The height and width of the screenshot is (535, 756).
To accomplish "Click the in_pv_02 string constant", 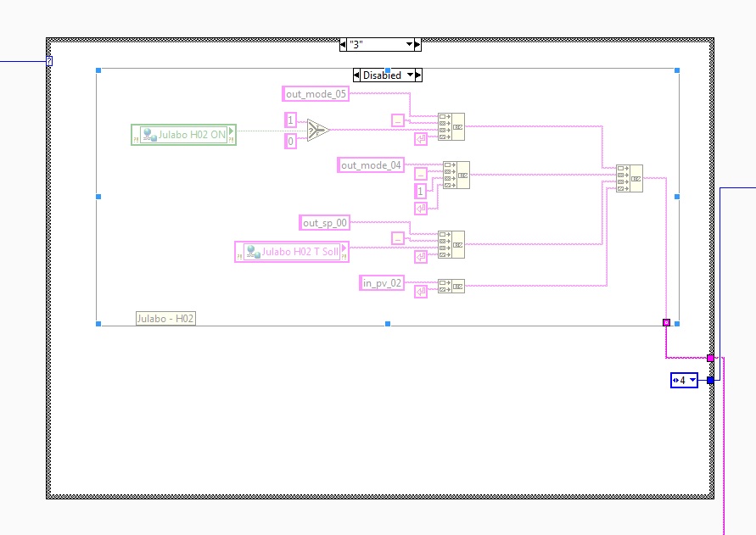I will pyautogui.click(x=382, y=283).
